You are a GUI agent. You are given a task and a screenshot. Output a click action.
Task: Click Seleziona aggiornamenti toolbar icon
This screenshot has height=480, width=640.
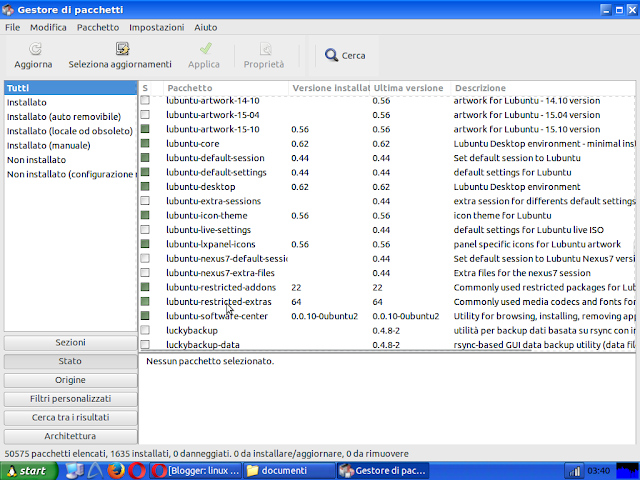tap(122, 49)
